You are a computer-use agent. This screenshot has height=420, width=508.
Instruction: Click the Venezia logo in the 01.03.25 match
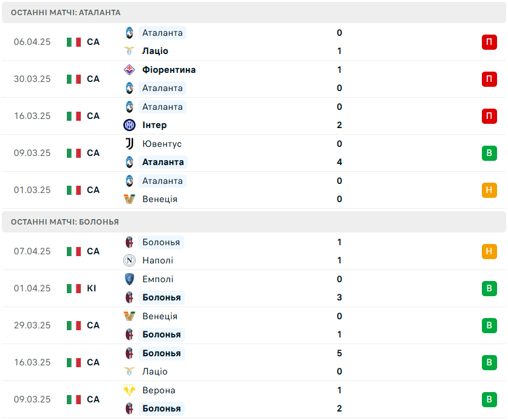click(x=129, y=199)
